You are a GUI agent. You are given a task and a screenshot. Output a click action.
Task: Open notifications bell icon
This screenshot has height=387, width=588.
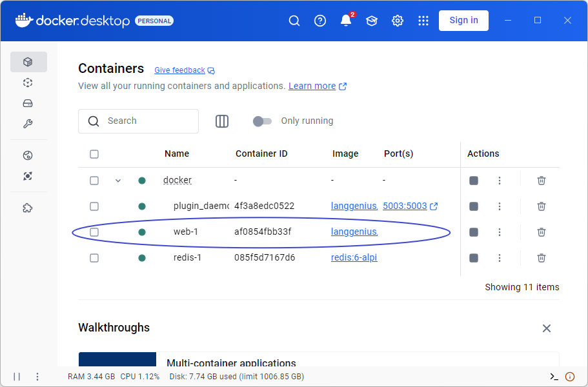346,21
